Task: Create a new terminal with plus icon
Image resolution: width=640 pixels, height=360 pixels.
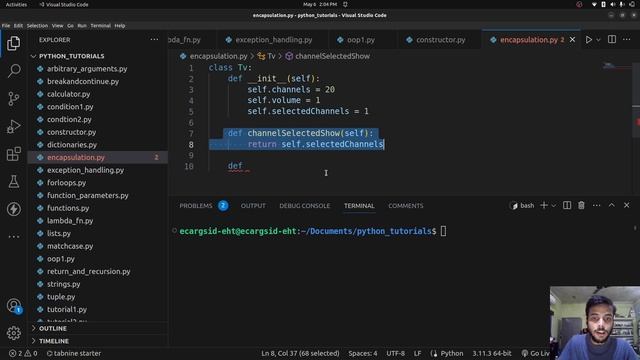Action: coord(544,205)
